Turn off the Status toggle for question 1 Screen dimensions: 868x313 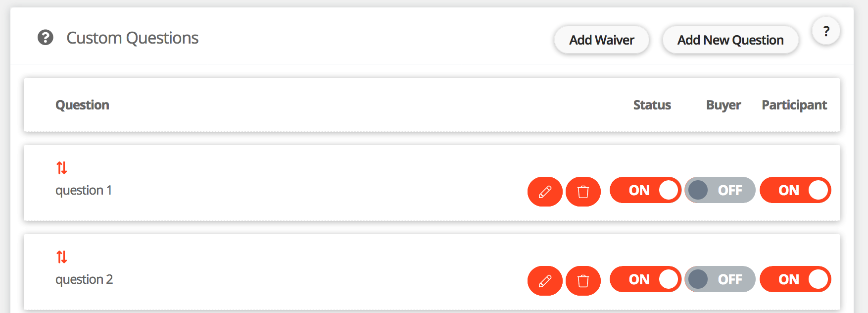point(645,190)
